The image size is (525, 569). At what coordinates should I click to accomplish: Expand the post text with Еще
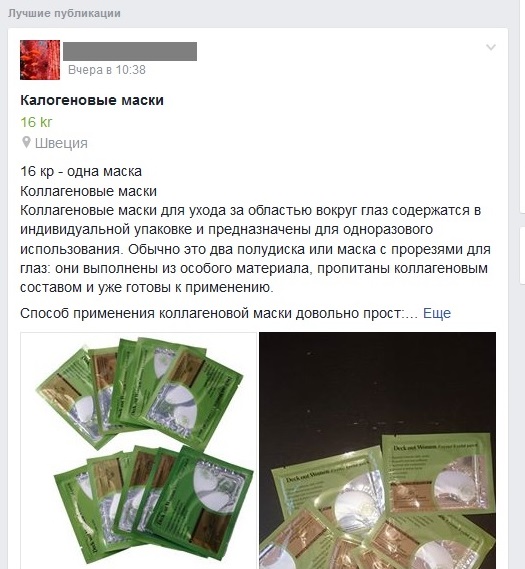point(437,313)
